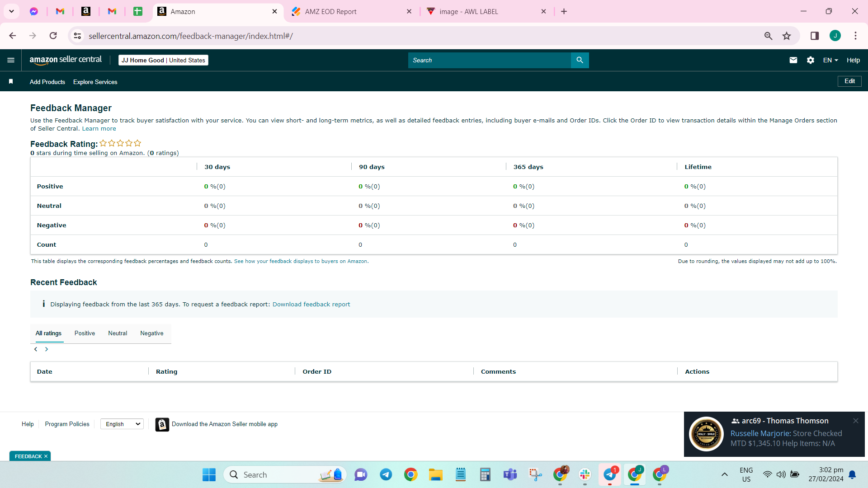Open the browser side panel icon
Screen dimensions: 868x488
pos(815,36)
